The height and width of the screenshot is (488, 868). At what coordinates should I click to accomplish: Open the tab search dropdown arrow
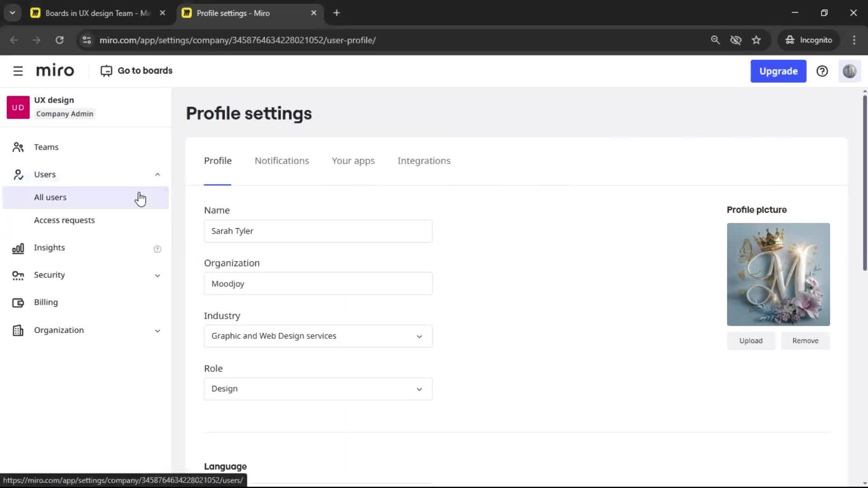pyautogui.click(x=13, y=13)
